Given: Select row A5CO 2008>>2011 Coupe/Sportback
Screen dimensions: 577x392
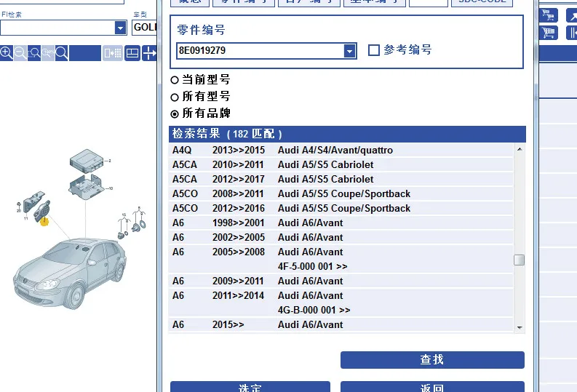Looking at the screenshot, I should coord(341,193).
